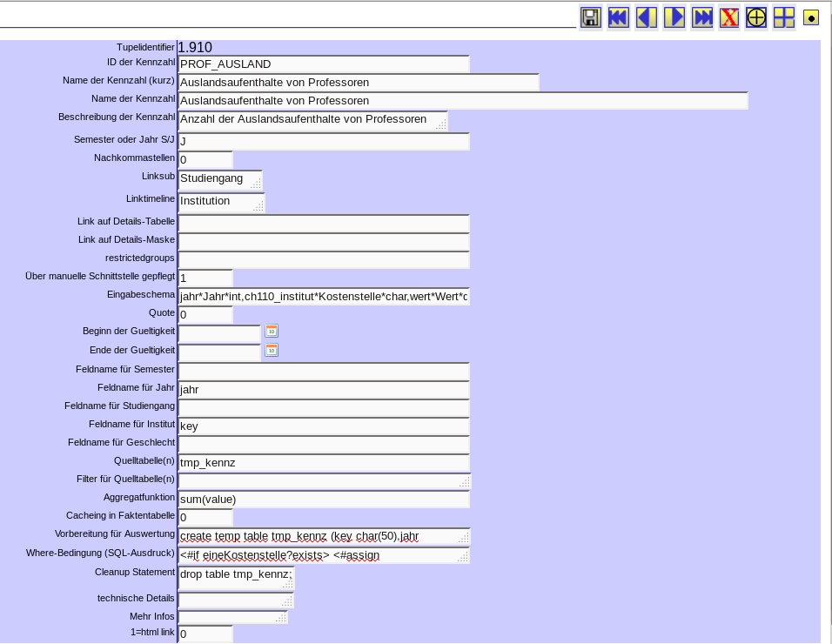Focus Link auf Details-Maske field

(x=324, y=241)
